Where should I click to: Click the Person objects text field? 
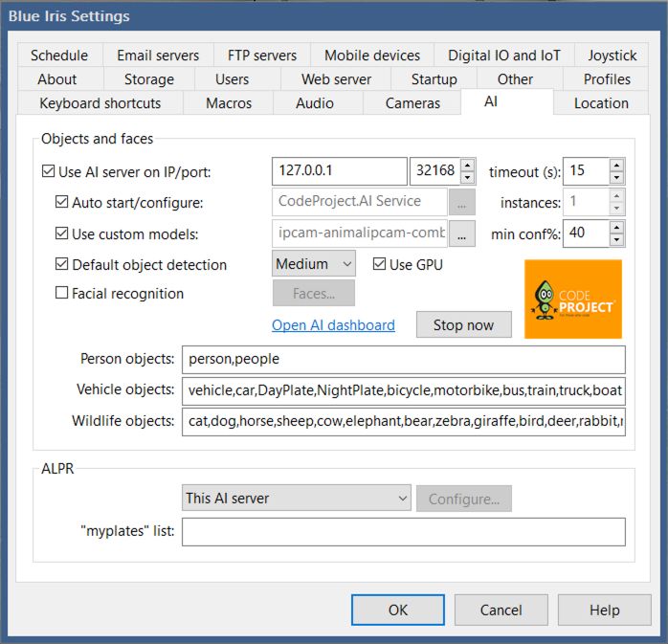(x=404, y=360)
